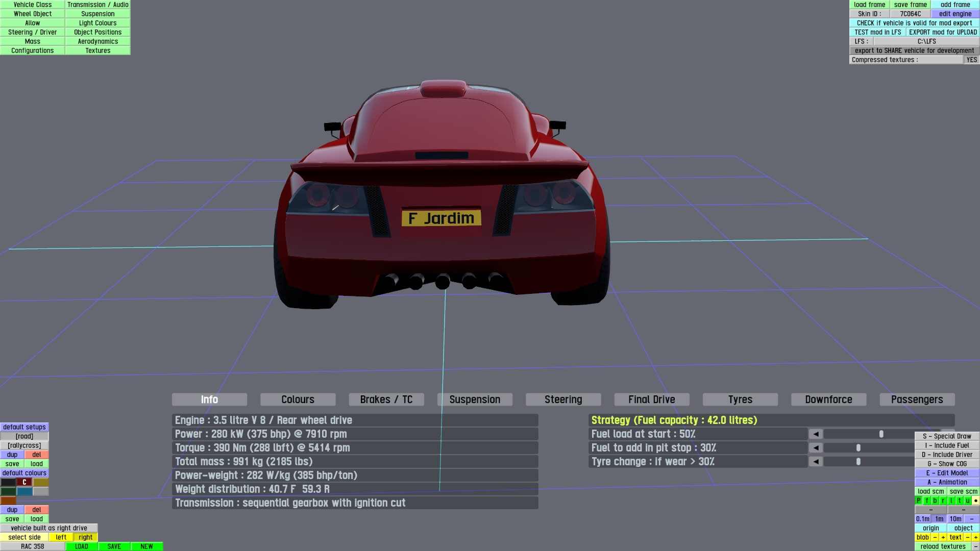Click EXPORT mod for UPLOAD
980x551 pixels.
(x=942, y=32)
